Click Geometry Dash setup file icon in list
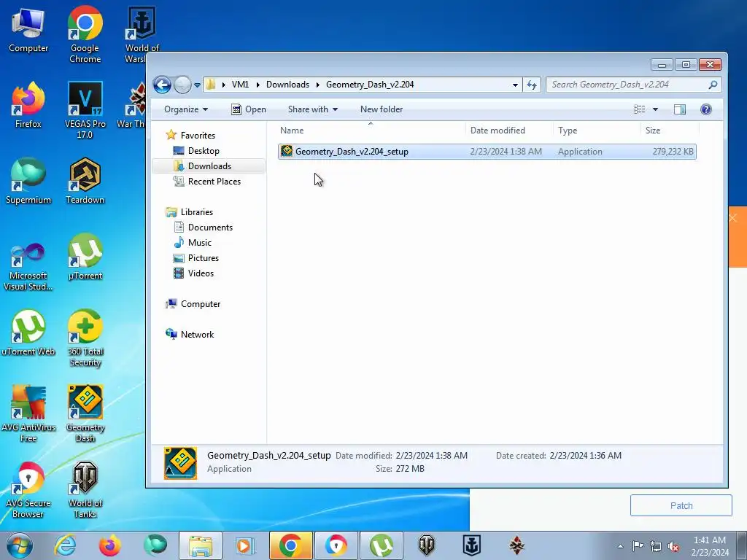The image size is (747, 560). tap(286, 151)
